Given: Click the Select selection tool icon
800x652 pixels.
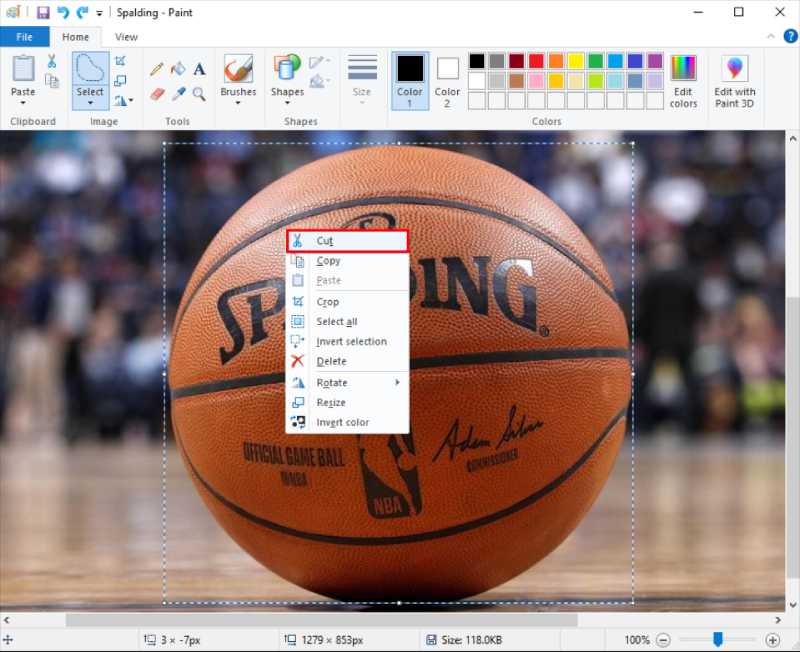Looking at the screenshot, I should (x=90, y=68).
